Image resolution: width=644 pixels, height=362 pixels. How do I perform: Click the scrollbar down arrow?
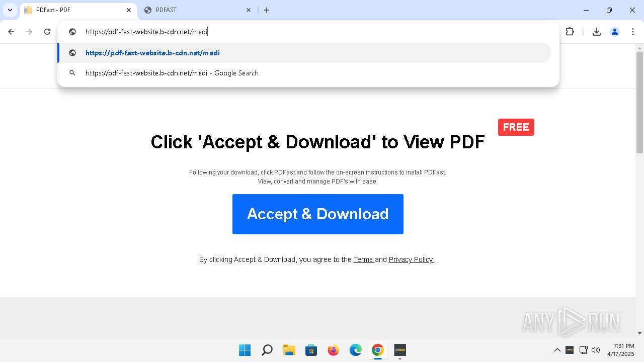pyautogui.click(x=640, y=333)
